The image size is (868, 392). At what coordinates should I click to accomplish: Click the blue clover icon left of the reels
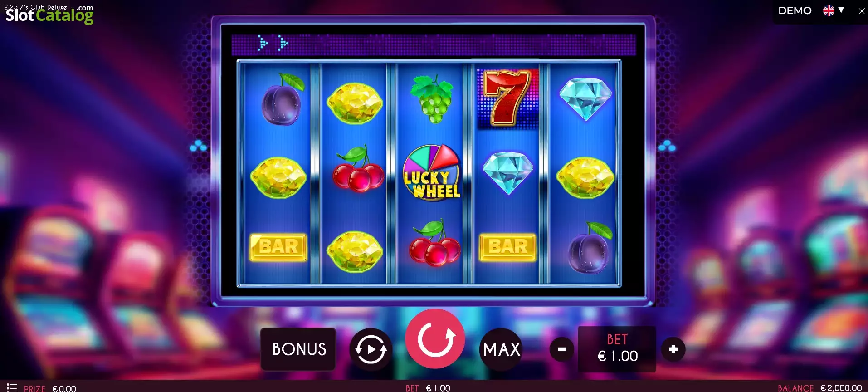198,146
